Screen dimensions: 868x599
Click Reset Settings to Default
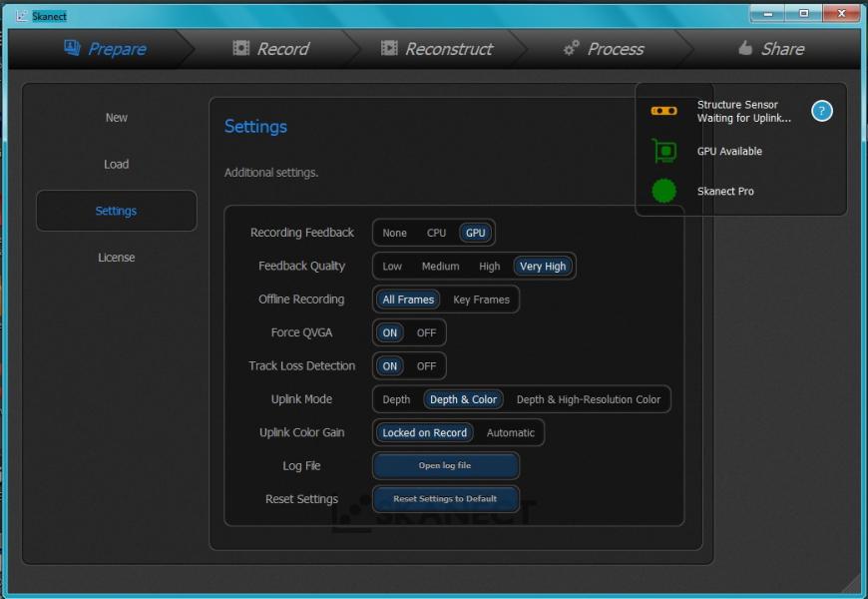(x=445, y=499)
